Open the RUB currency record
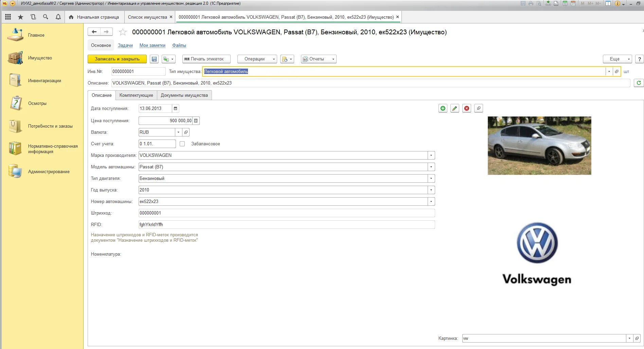The width and height of the screenshot is (644, 349). click(x=186, y=132)
